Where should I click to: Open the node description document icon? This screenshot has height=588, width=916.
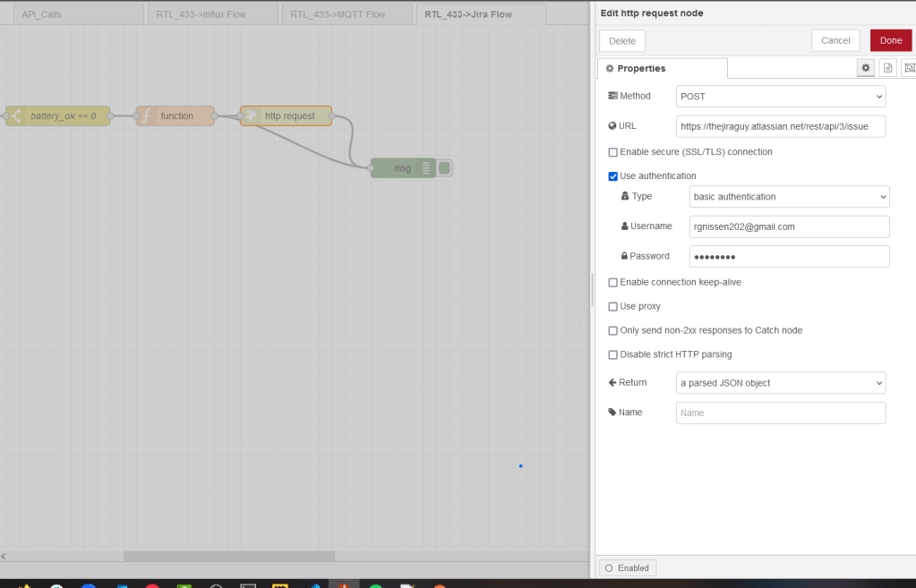[887, 68]
